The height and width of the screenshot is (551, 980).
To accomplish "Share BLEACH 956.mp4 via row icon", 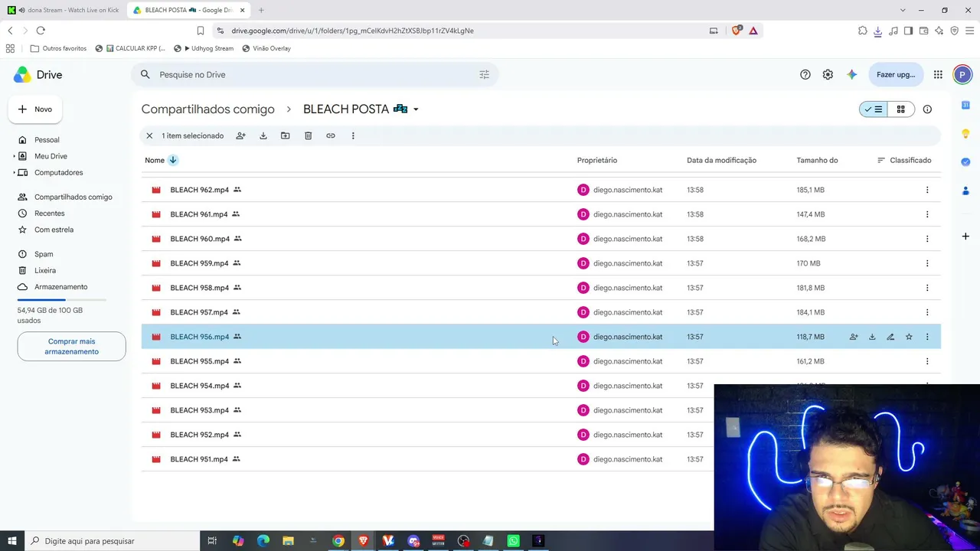I will coord(854,337).
